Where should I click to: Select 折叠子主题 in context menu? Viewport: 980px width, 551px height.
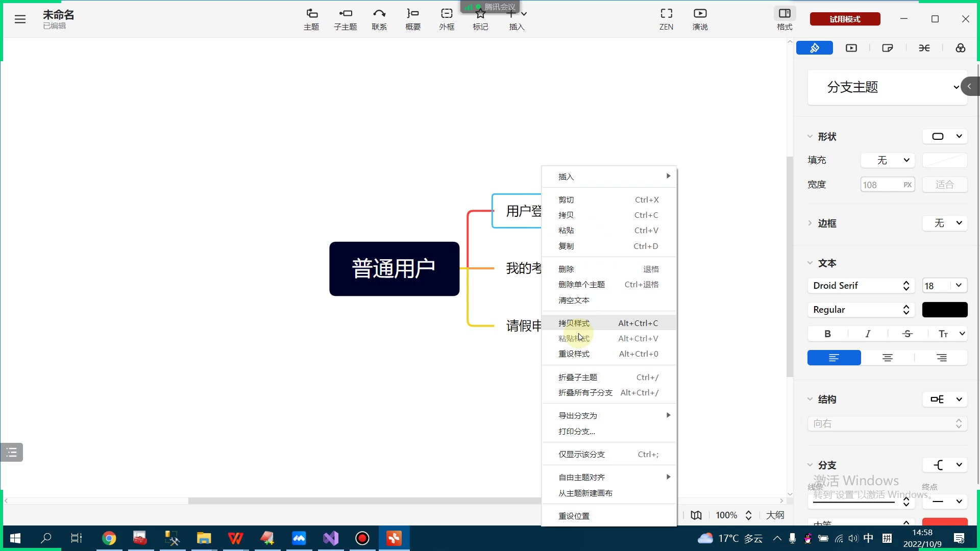[577, 377]
